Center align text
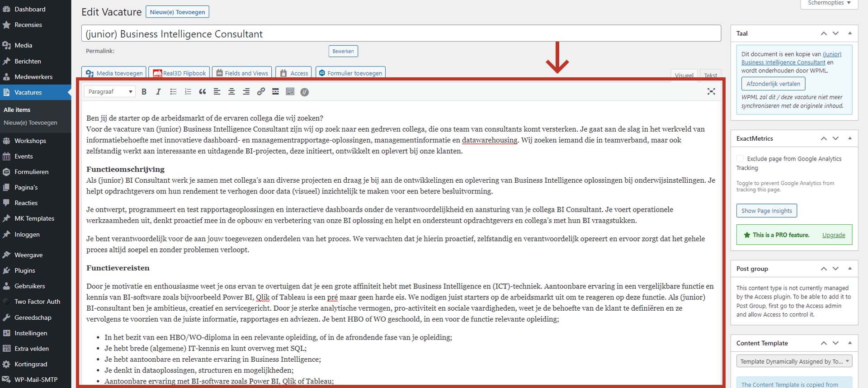Image resolution: width=868 pixels, height=388 pixels. tap(231, 92)
